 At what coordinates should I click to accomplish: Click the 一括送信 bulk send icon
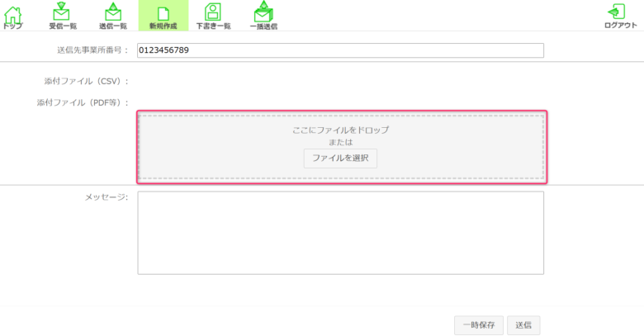click(263, 12)
